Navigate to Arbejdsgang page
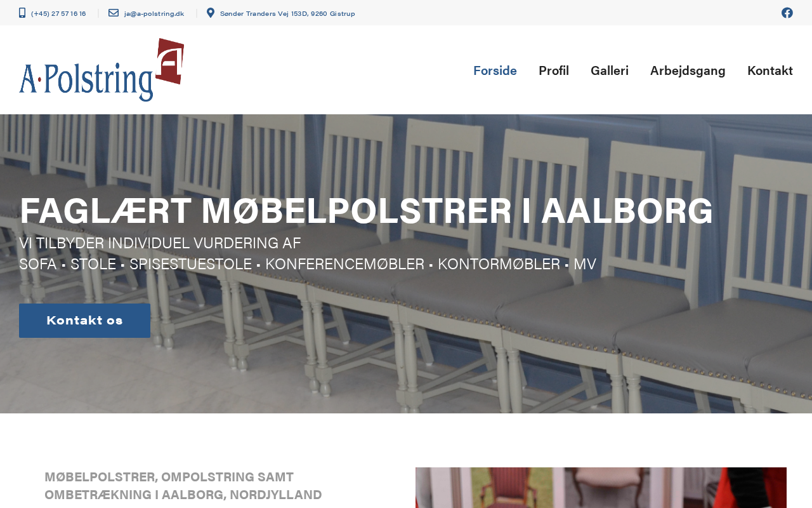Image resolution: width=812 pixels, height=508 pixels. [x=688, y=70]
